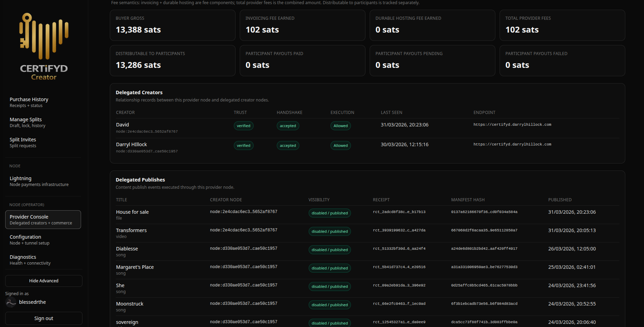Click the Total Provider Fees card
The image size is (644, 327).
click(x=562, y=25)
